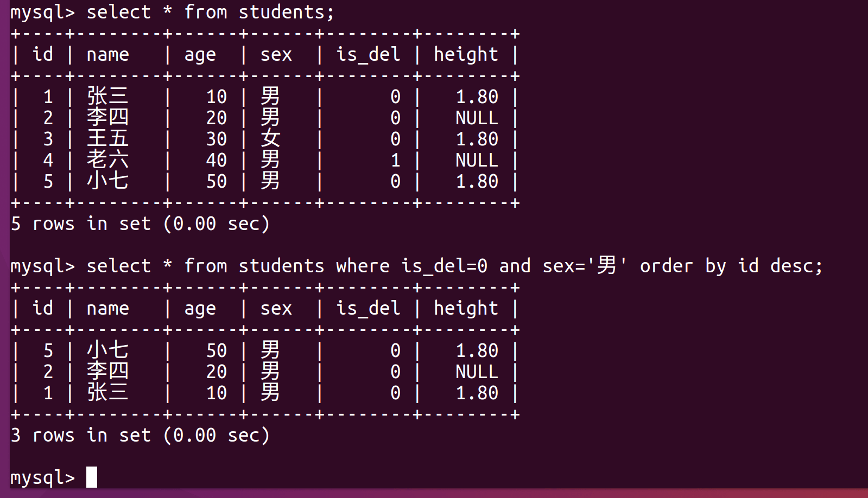Screen dimensions: 868x498
Task: Click the second query with 'order by id desc'
Action: pos(455,266)
